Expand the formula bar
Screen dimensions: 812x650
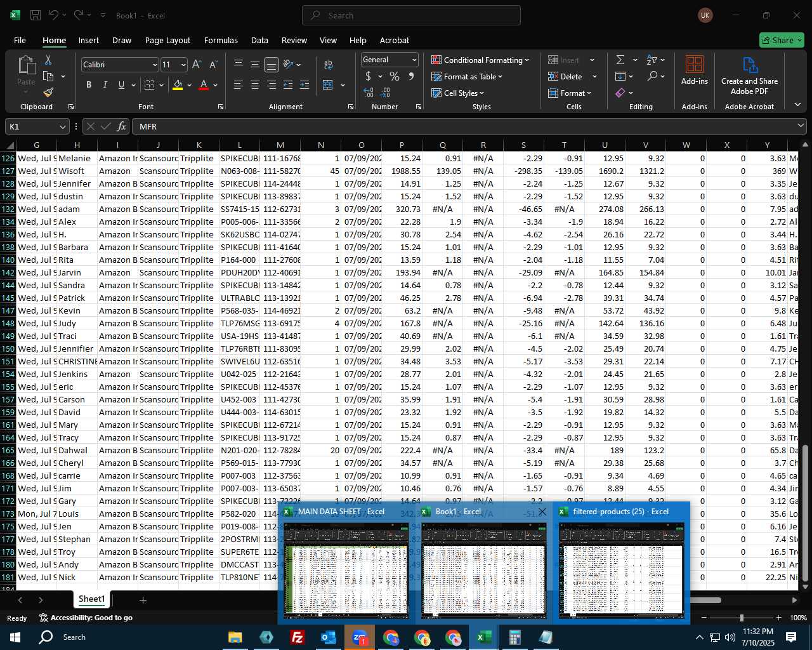coord(801,126)
